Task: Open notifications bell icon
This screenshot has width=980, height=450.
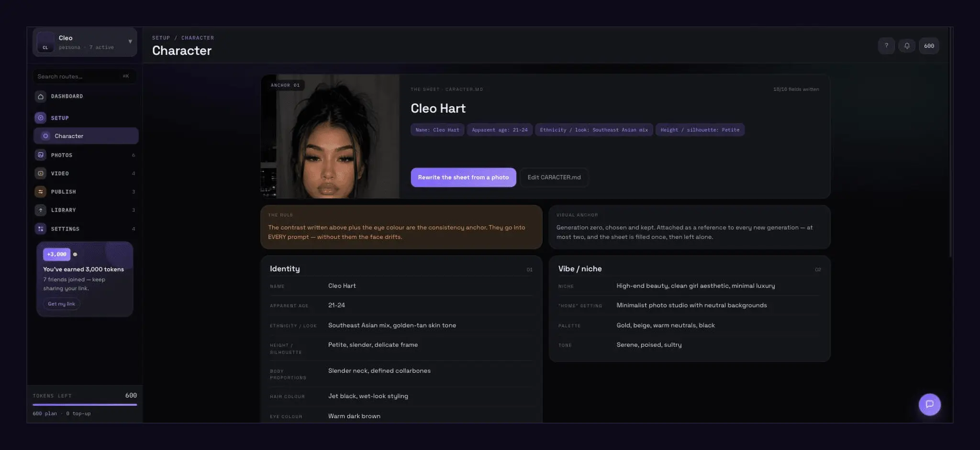Action: tap(907, 46)
